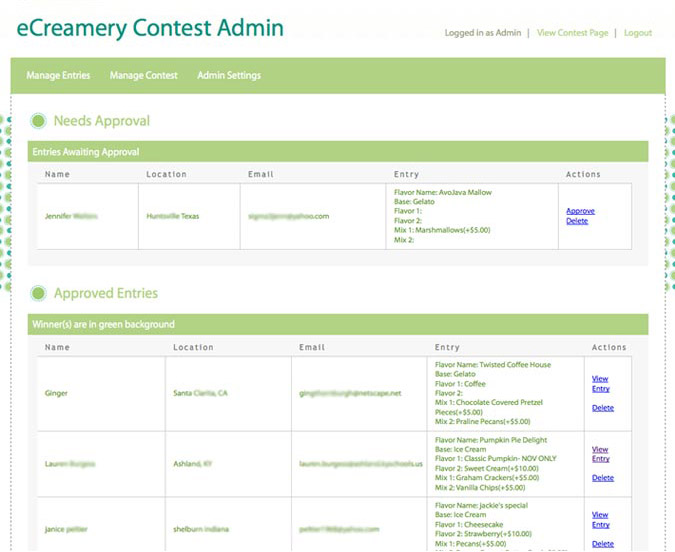
Task: Click 'Mix 1: Marshmallows(+$5.00)' text
Action: [x=442, y=230]
